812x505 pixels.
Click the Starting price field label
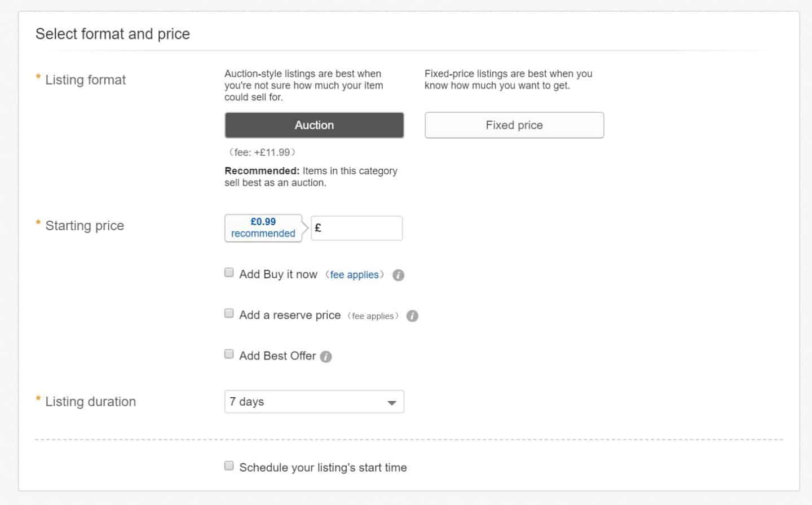click(83, 226)
